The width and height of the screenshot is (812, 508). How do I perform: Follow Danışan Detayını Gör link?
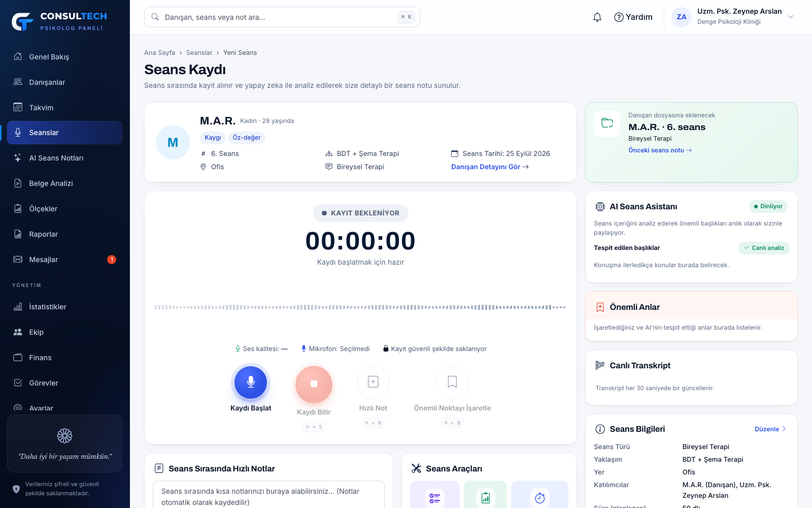490,167
